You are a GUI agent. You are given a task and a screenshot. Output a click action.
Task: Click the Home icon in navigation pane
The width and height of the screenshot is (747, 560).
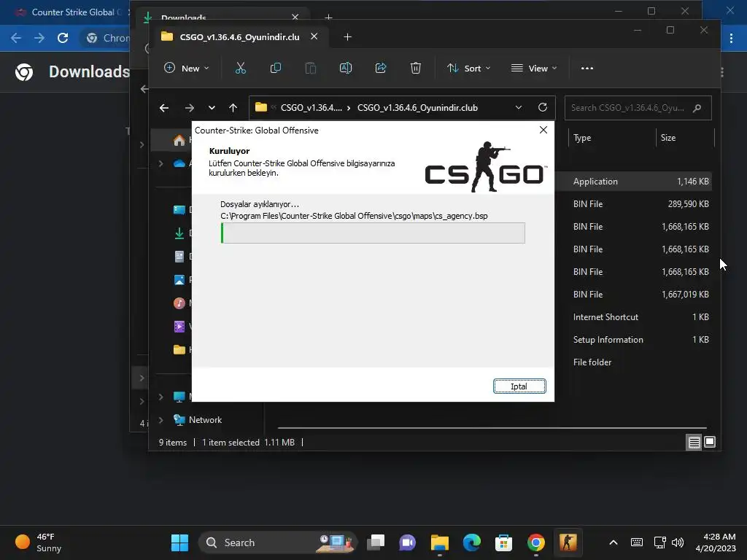click(x=179, y=140)
